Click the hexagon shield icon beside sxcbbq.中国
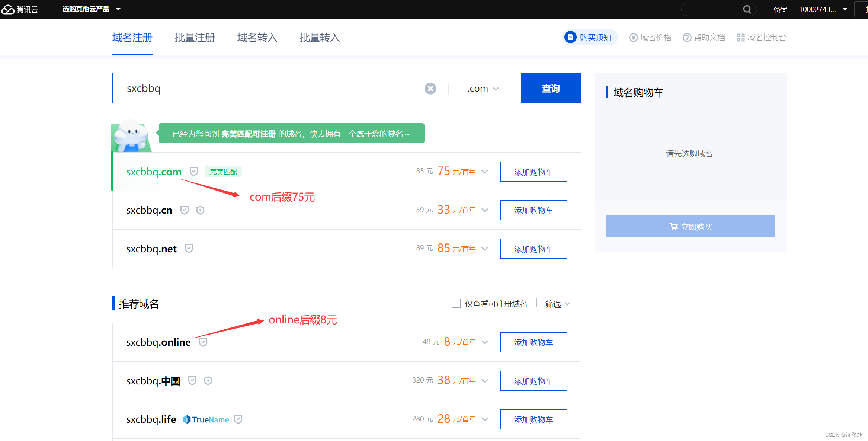This screenshot has width=868, height=441. pyautogui.click(x=208, y=381)
